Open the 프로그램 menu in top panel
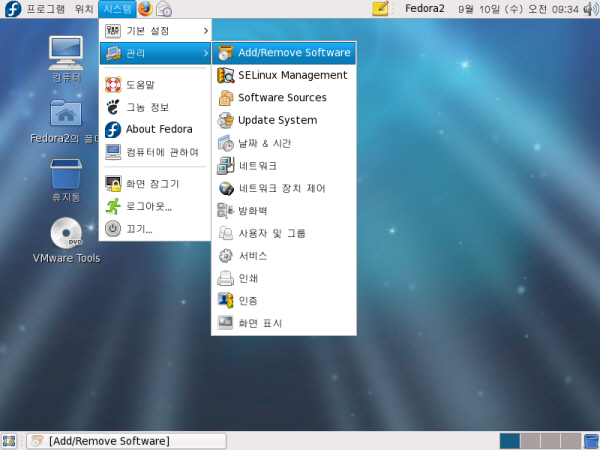Viewport: 600px width, 450px height. click(46, 9)
